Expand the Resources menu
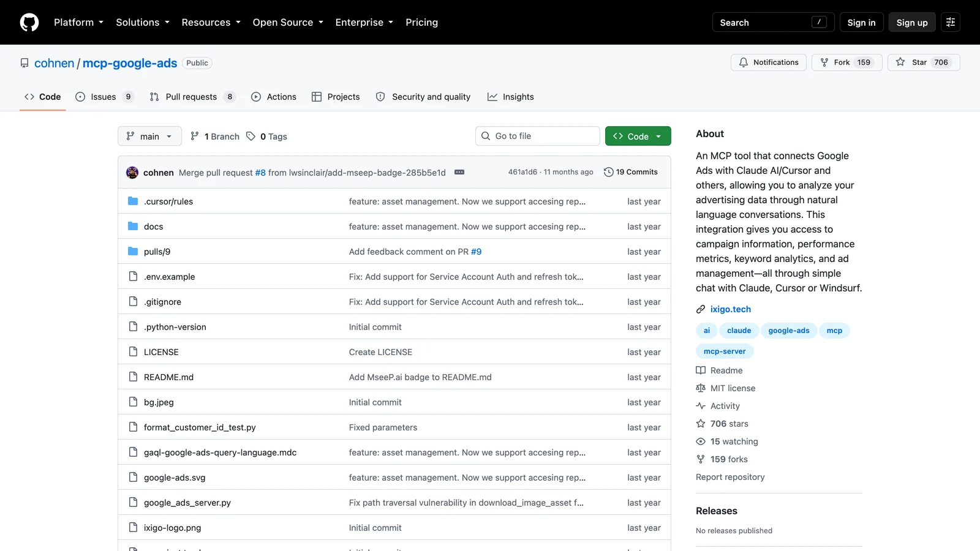 (x=211, y=22)
